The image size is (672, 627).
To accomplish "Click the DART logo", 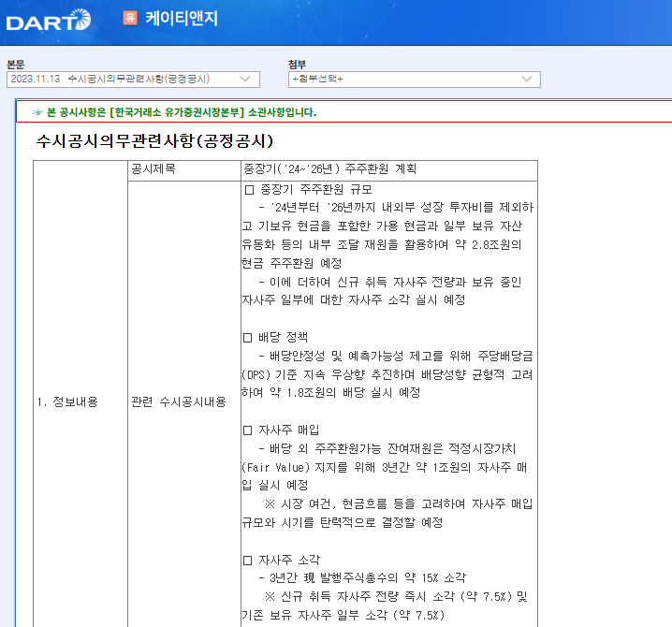I will click(x=49, y=20).
